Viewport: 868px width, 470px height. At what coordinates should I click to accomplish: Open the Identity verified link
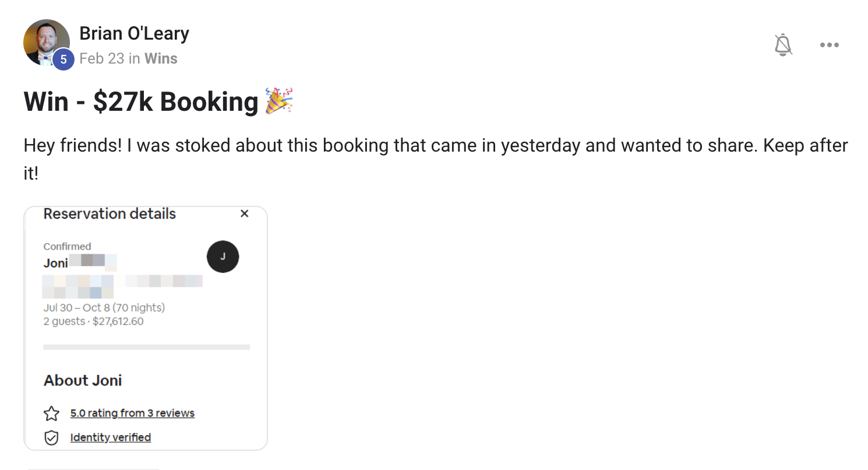(111, 437)
